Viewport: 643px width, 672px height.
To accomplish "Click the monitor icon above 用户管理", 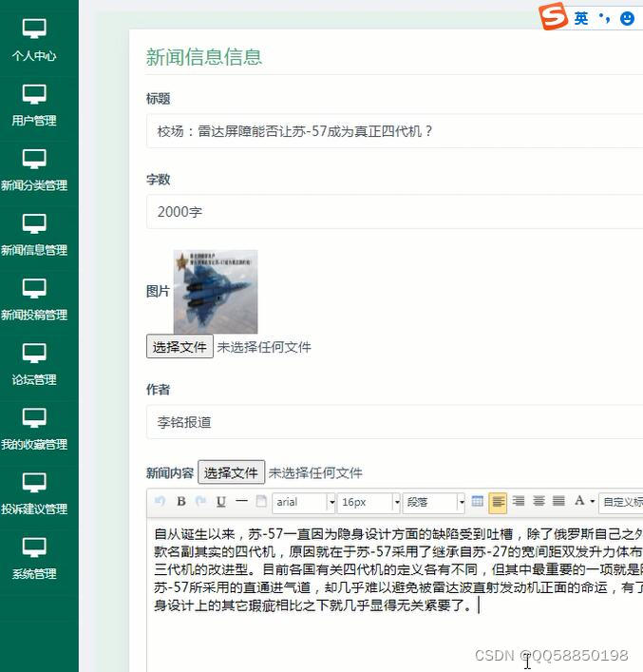I will (34, 95).
